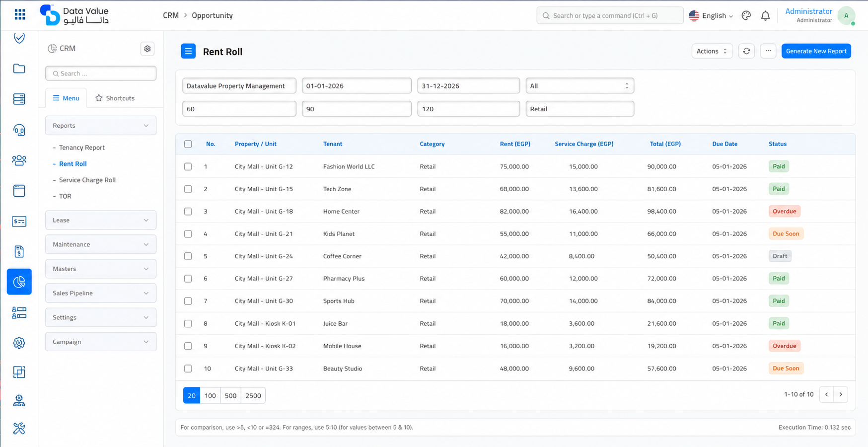Set page size to 2500
The width and height of the screenshot is (868, 447).
tap(253, 395)
